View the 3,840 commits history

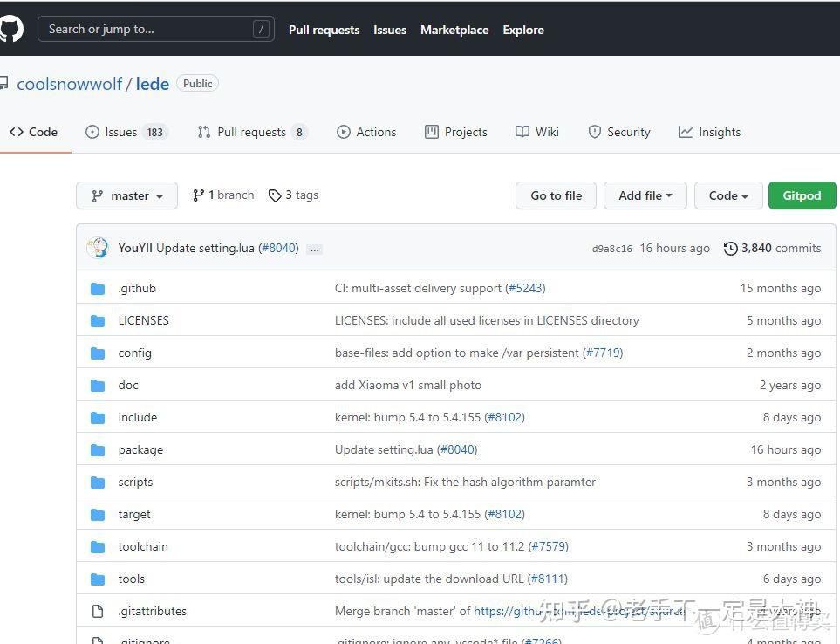click(773, 248)
